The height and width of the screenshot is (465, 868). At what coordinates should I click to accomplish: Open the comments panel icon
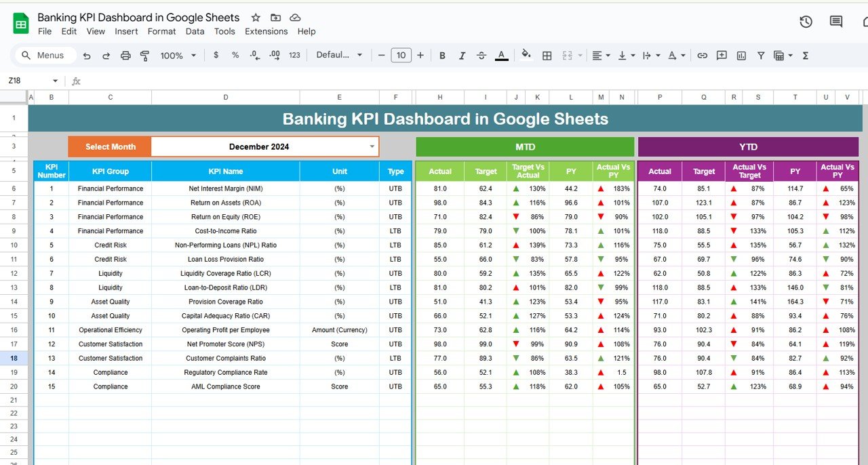[x=836, y=22]
